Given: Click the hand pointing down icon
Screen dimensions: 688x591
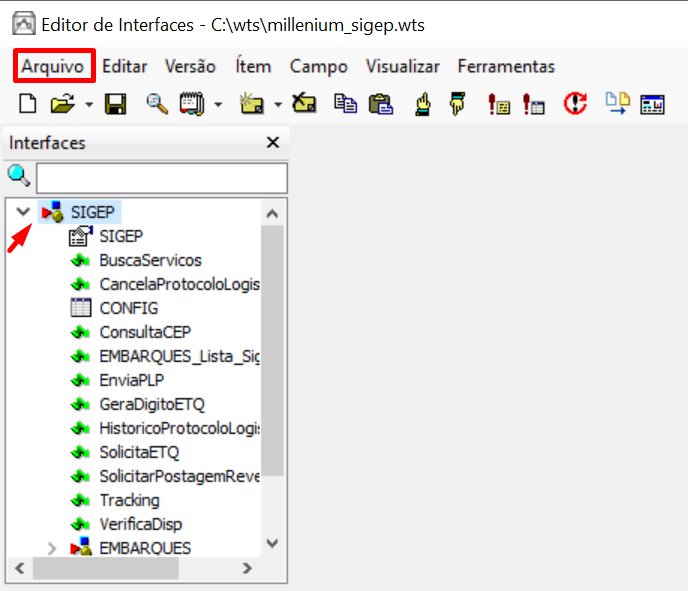Looking at the screenshot, I should [457, 104].
